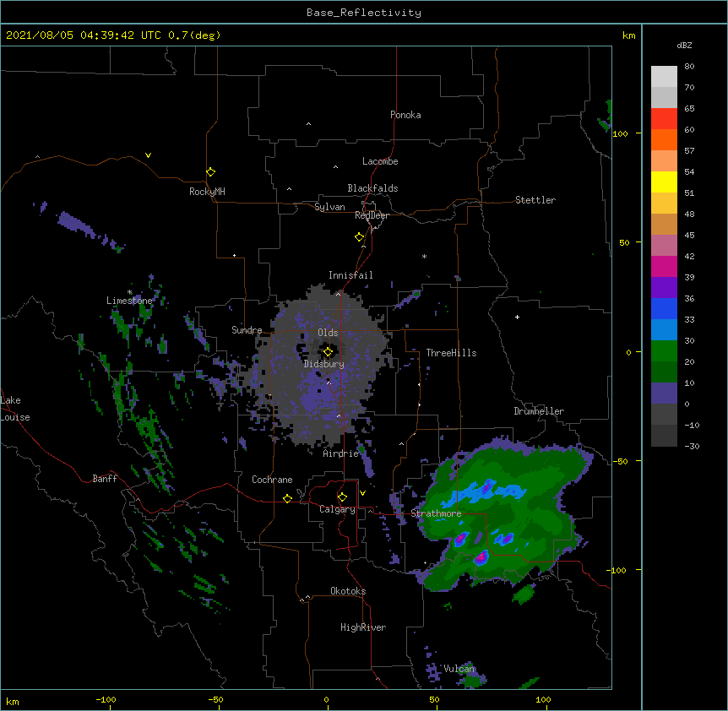728x711 pixels.
Task: Click the 60 dBZ red color swatch
Action: pyautogui.click(x=664, y=118)
